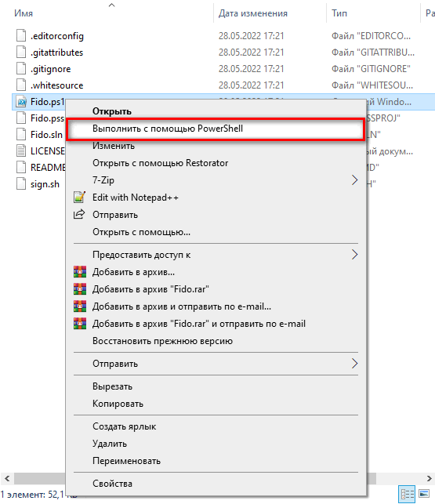Switch to details view icon in status bar

(407, 494)
